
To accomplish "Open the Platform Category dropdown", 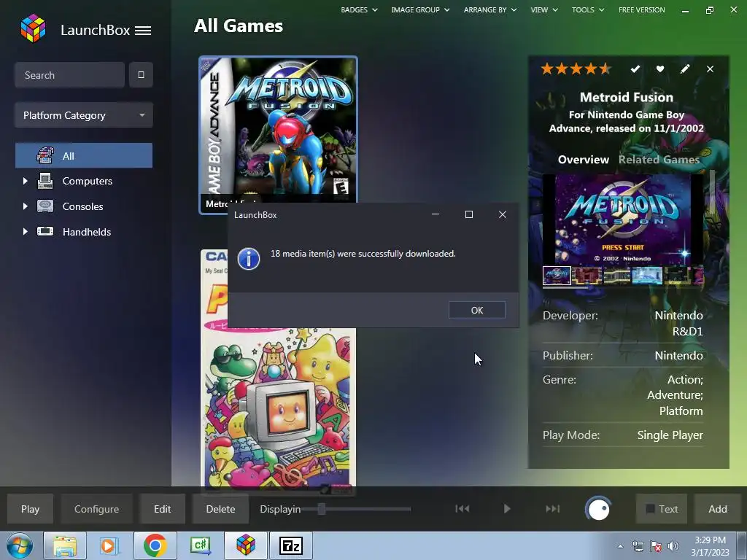I will [x=84, y=114].
